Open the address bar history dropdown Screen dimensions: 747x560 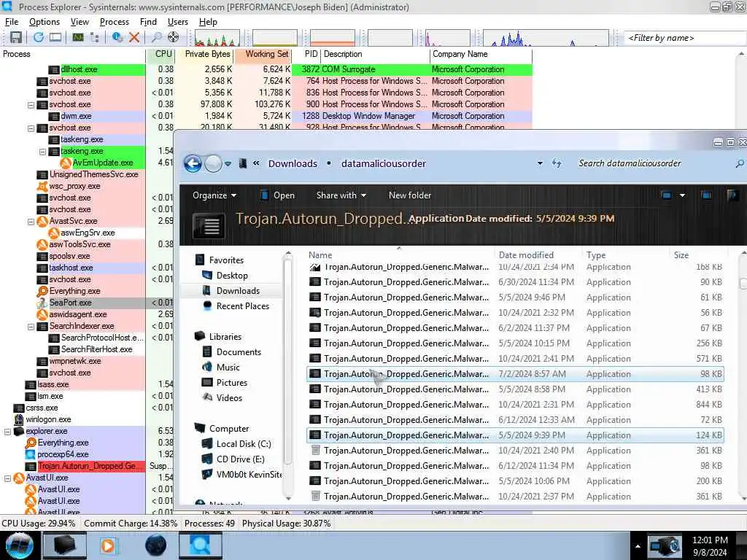(x=540, y=163)
